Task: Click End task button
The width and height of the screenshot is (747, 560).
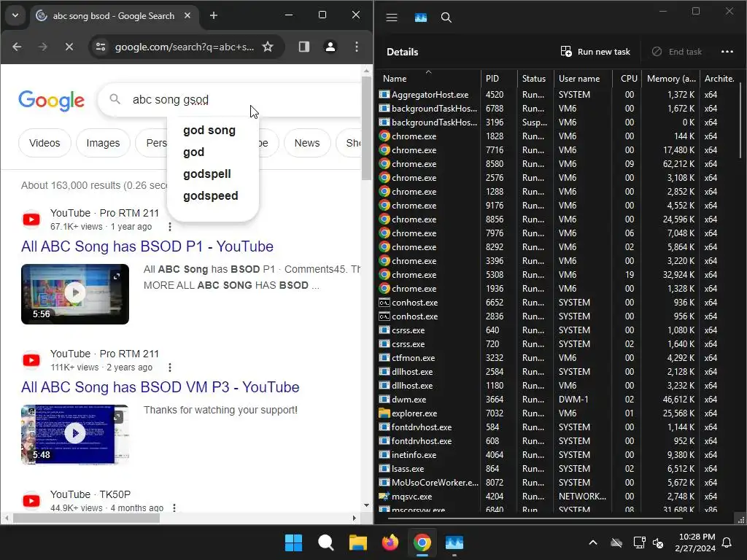Action: click(x=676, y=52)
